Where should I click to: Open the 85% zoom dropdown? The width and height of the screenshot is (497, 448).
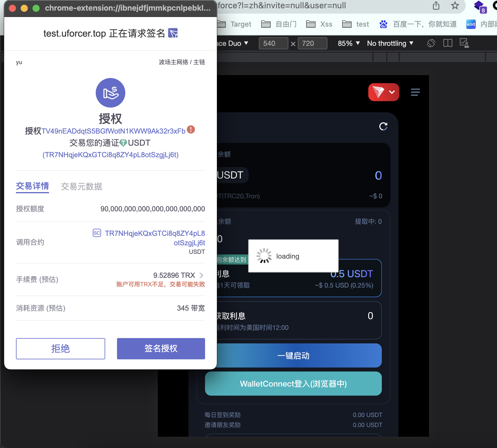pos(349,43)
